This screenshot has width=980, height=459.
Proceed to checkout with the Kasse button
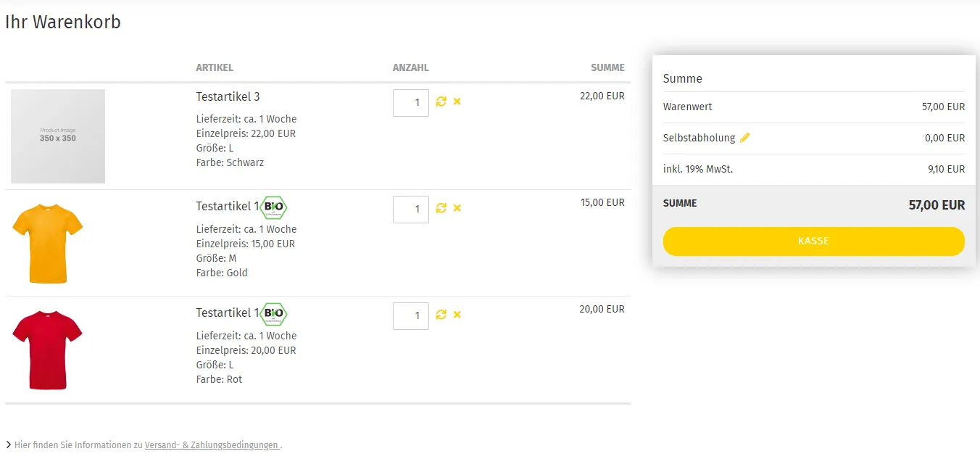[813, 241]
